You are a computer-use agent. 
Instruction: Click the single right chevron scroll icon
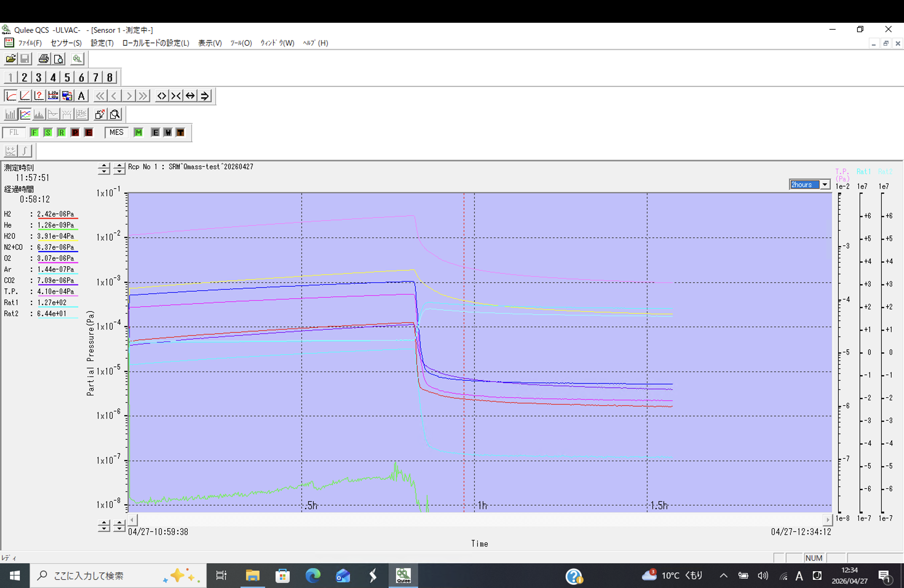tap(129, 96)
